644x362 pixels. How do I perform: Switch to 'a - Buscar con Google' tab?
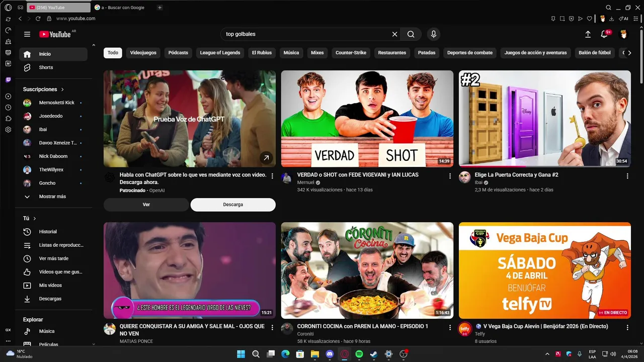123,8
